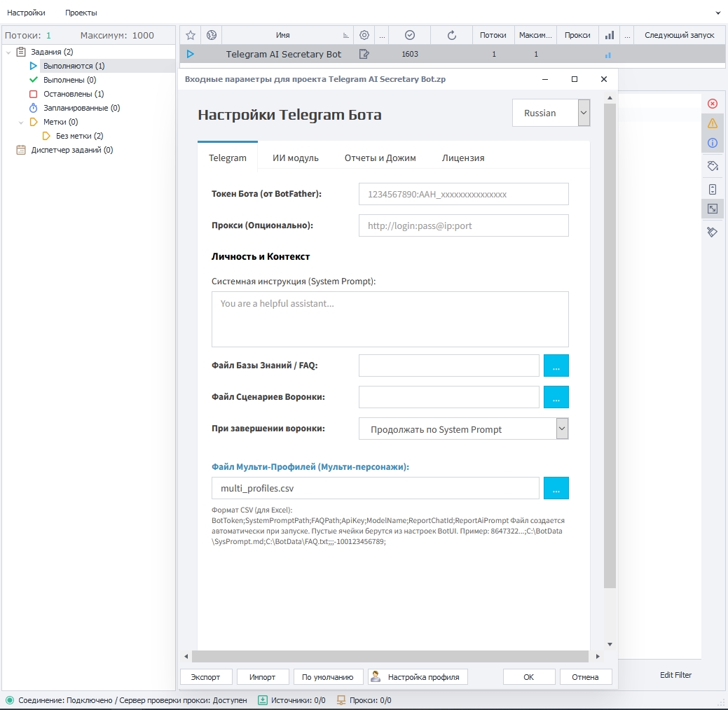This screenshot has height=710, width=728.
Task: Click the sources icon in status bar
Action: click(263, 700)
